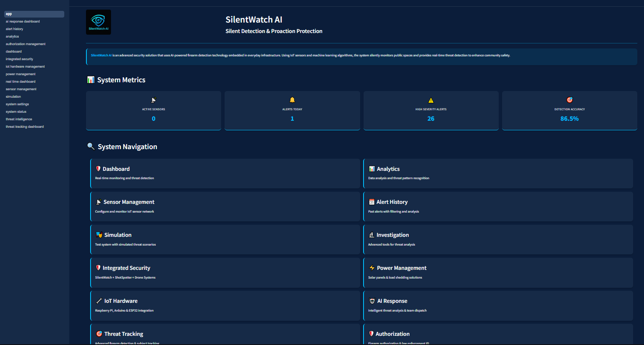Image resolution: width=644 pixels, height=345 pixels.
Task: Click the microscope icon on Investigation card
Action: click(x=371, y=235)
